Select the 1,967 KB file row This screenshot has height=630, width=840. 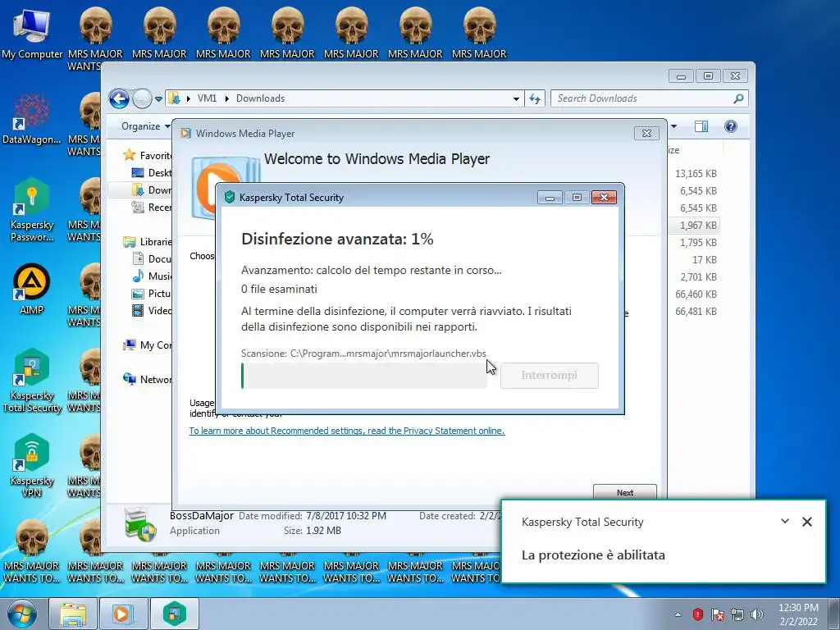(693, 226)
